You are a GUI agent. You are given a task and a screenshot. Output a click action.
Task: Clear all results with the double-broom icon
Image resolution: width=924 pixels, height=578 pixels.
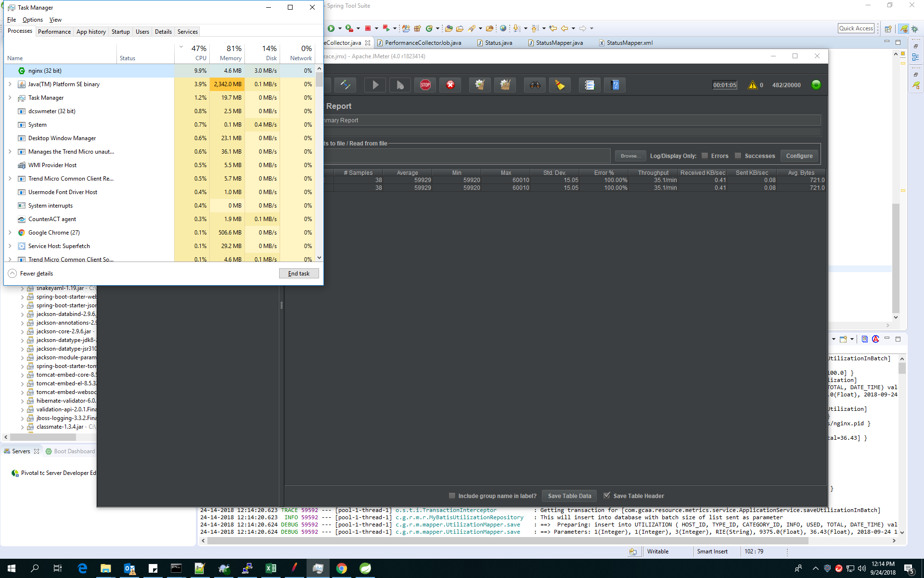tap(505, 85)
